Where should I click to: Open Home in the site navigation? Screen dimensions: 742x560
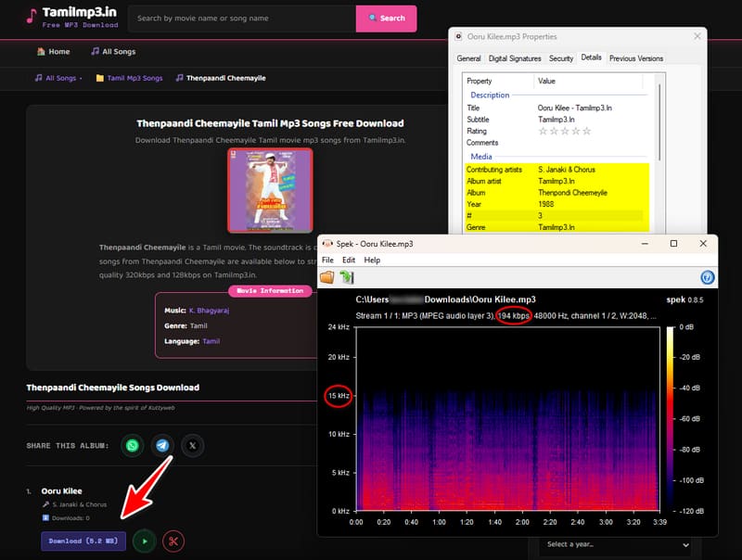(54, 52)
